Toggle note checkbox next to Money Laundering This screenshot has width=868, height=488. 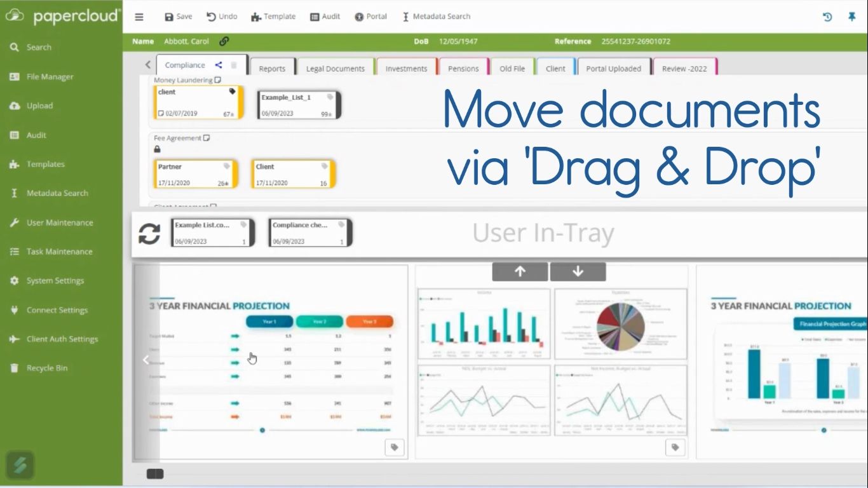tap(218, 80)
